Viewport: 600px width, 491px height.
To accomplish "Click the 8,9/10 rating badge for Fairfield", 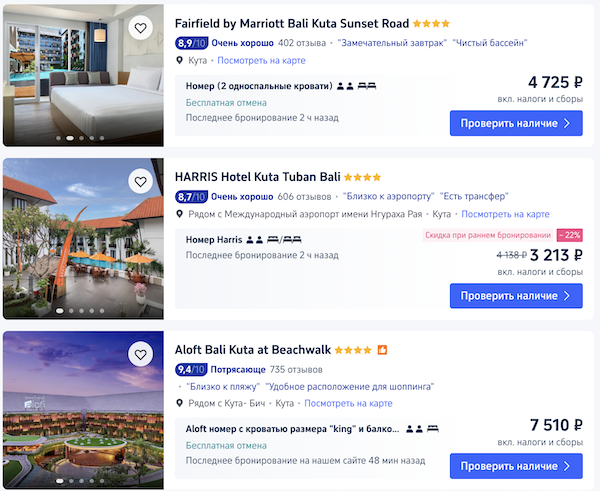I will [191, 43].
